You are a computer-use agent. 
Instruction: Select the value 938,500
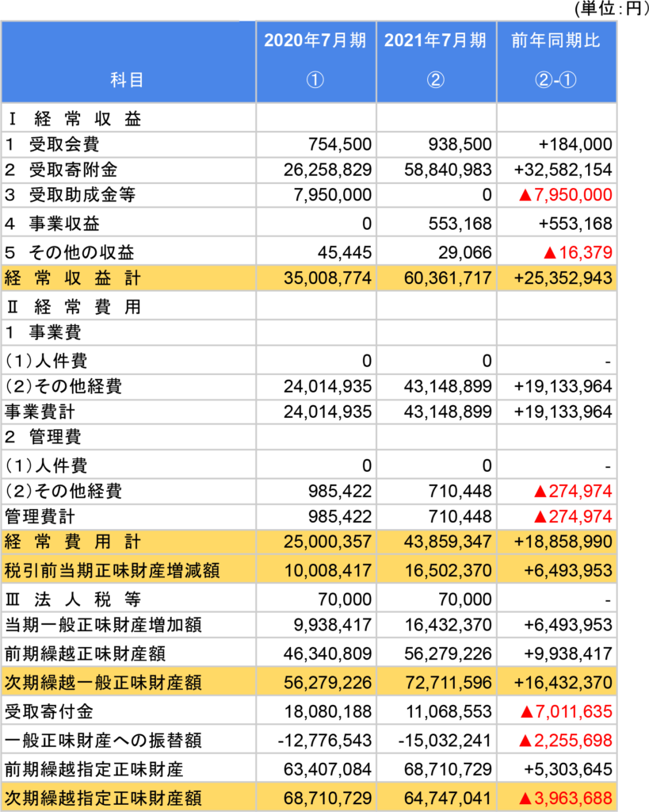(x=460, y=144)
